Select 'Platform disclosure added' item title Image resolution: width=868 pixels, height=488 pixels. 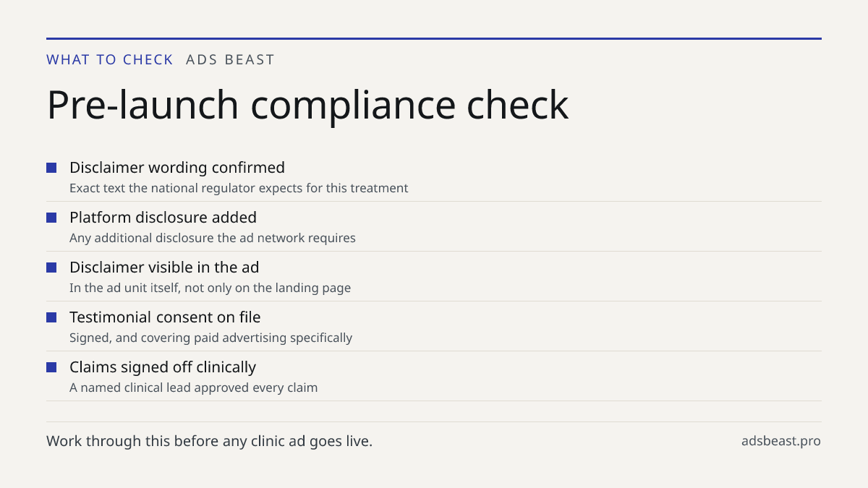[x=163, y=218]
